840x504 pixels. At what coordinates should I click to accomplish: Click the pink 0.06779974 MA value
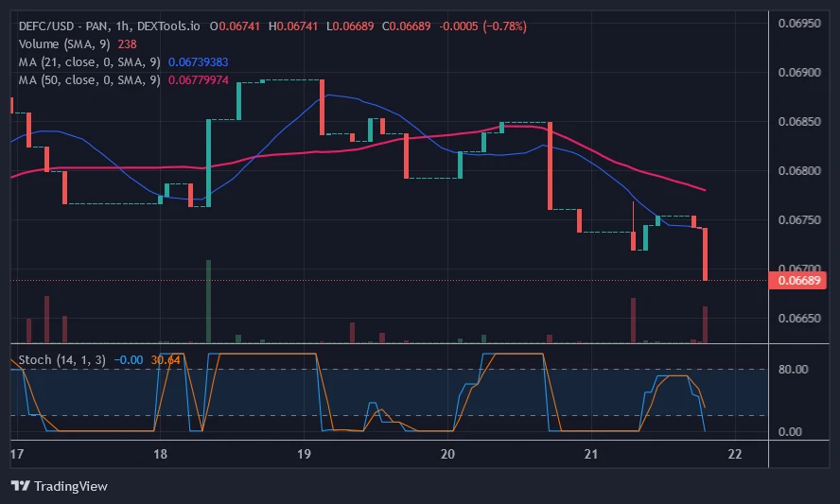pyautogui.click(x=198, y=79)
